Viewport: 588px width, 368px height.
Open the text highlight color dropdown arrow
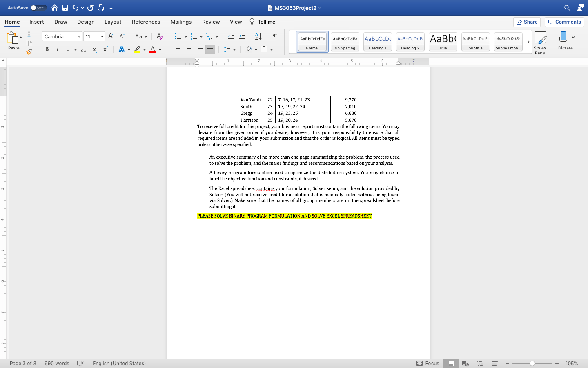pos(145,49)
